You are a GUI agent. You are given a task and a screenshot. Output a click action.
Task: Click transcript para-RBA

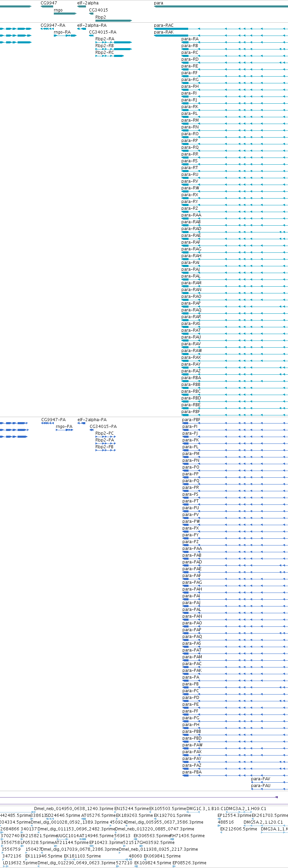191,378
